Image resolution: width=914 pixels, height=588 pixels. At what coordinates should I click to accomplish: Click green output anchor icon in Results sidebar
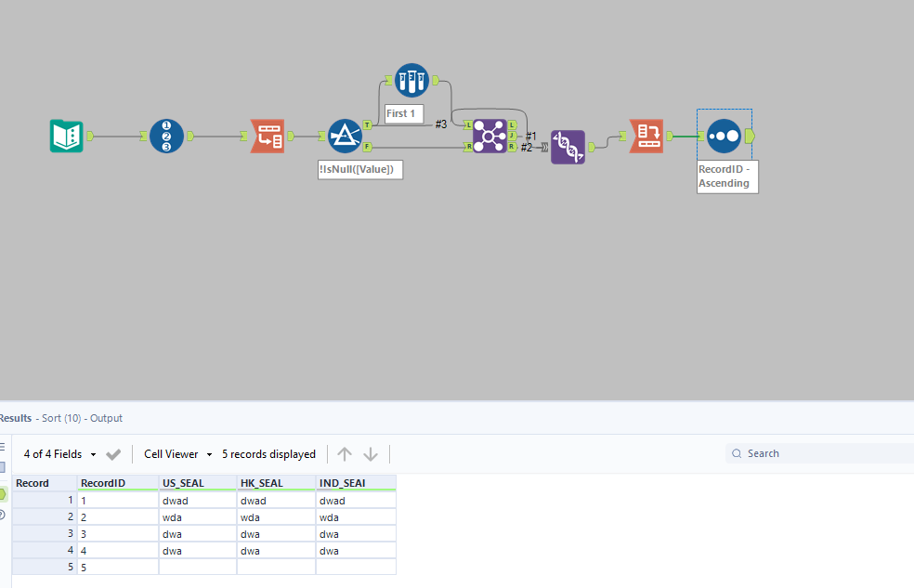(x=3, y=494)
